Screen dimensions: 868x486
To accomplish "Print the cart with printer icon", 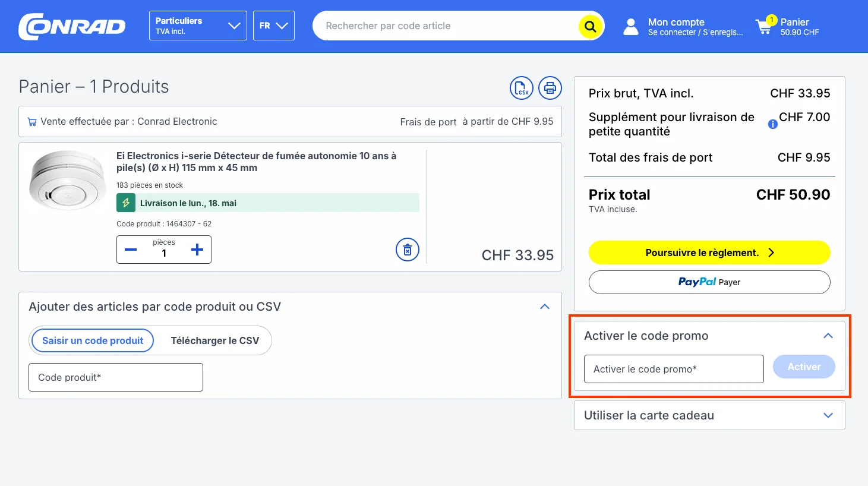I will click(x=550, y=88).
